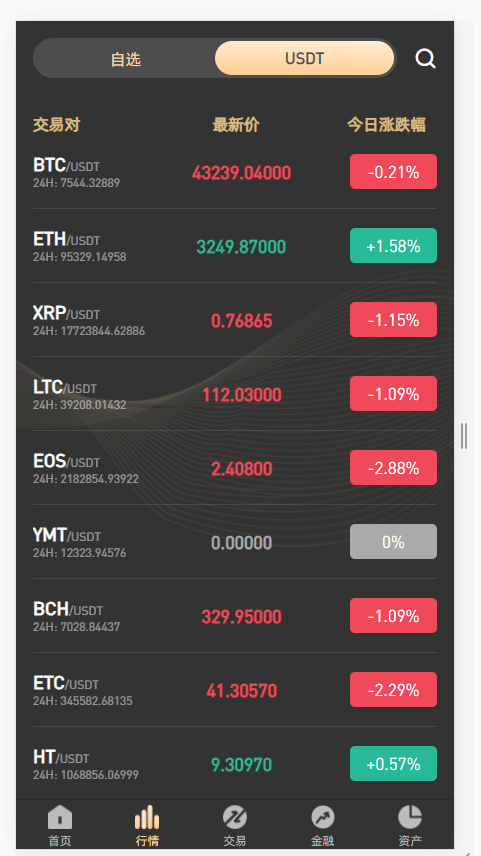
Task: Click the gray 0% YMT badge
Action: tap(393, 542)
